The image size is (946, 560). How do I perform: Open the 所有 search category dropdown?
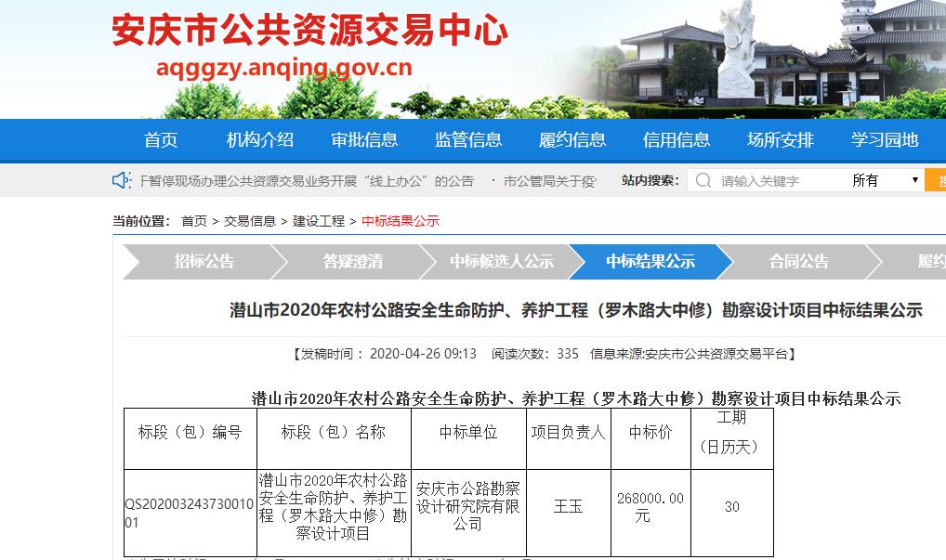pos(886,180)
